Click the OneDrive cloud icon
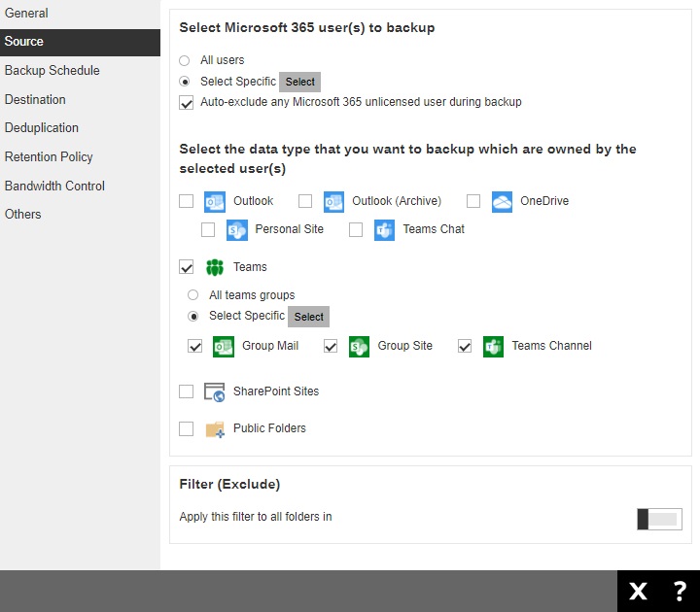Screen dimensions: 700x612 (x=502, y=202)
